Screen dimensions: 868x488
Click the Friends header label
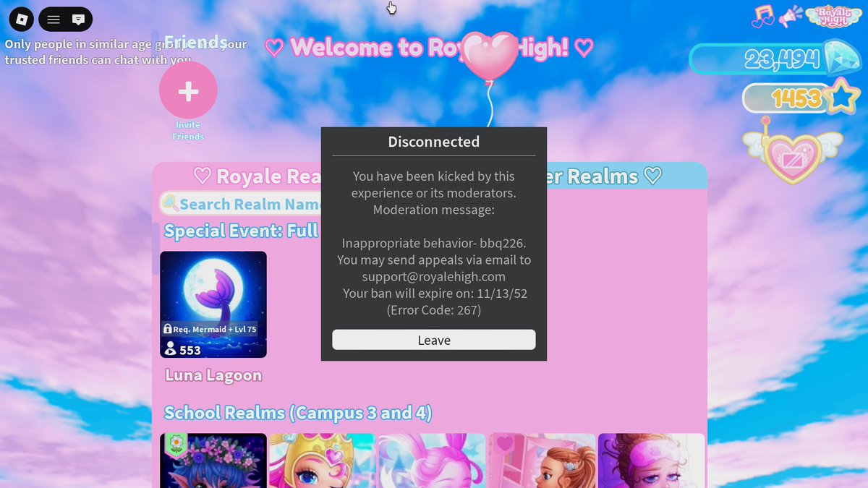[195, 41]
